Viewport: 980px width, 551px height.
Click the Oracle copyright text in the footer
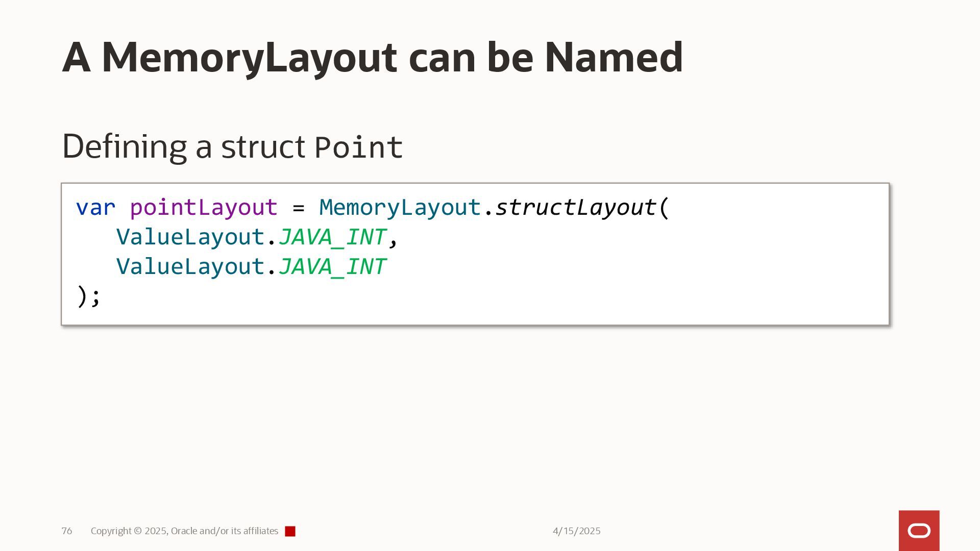[184, 531]
